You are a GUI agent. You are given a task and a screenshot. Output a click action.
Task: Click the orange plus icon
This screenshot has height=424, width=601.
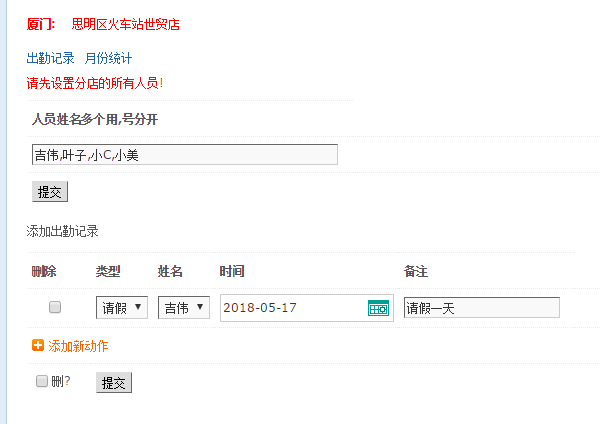(x=38, y=346)
